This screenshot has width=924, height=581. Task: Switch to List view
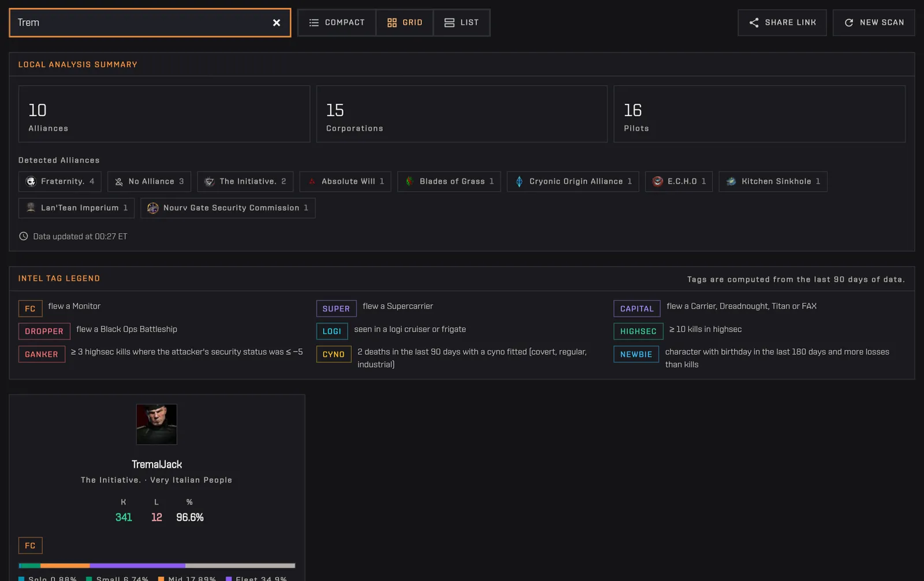point(461,23)
